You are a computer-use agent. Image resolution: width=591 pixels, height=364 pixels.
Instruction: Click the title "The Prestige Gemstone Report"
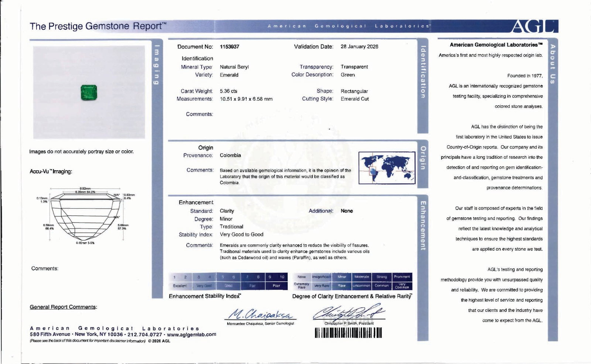(x=98, y=26)
